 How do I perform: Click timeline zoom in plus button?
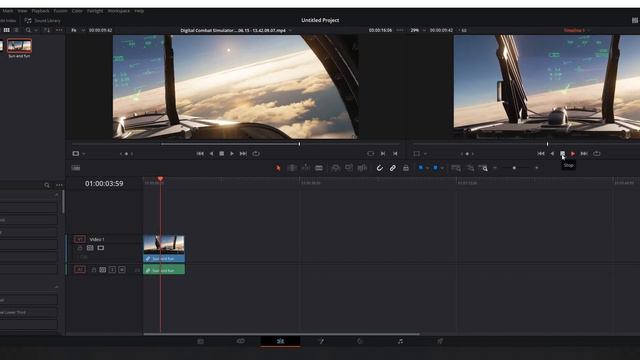click(x=537, y=168)
